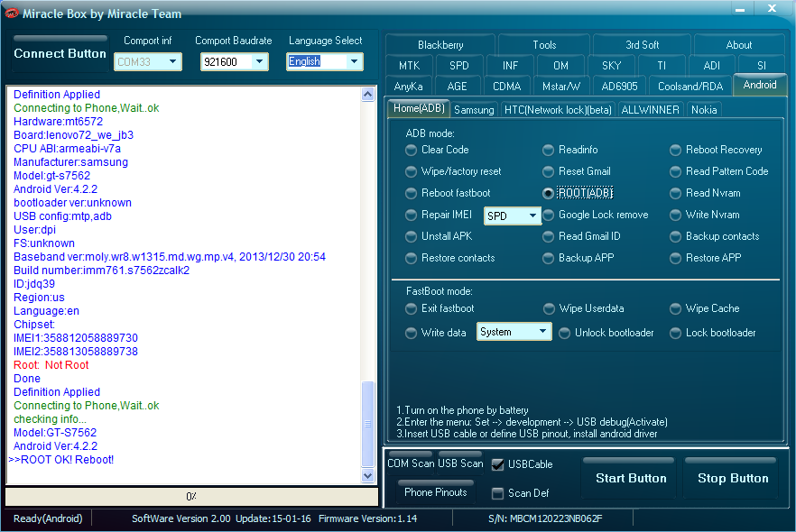
Task: Switch to the 3rd Soft tab
Action: [642, 44]
